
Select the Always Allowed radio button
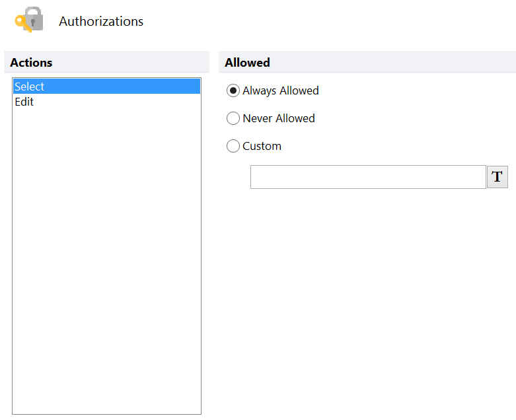point(233,90)
